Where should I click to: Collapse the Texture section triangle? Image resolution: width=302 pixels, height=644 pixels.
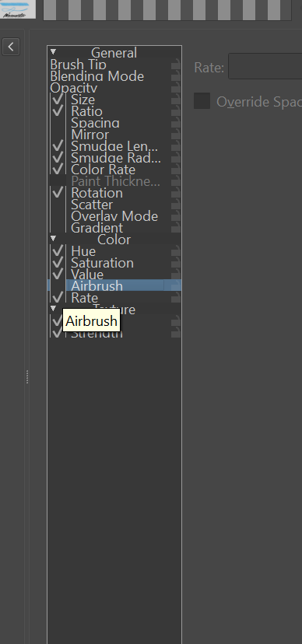pos(53,308)
